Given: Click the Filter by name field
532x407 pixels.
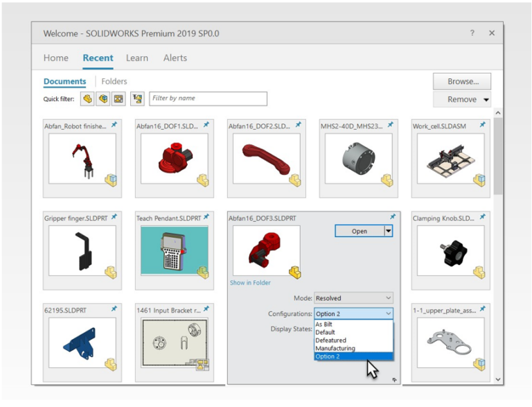Looking at the screenshot, I should point(208,98).
